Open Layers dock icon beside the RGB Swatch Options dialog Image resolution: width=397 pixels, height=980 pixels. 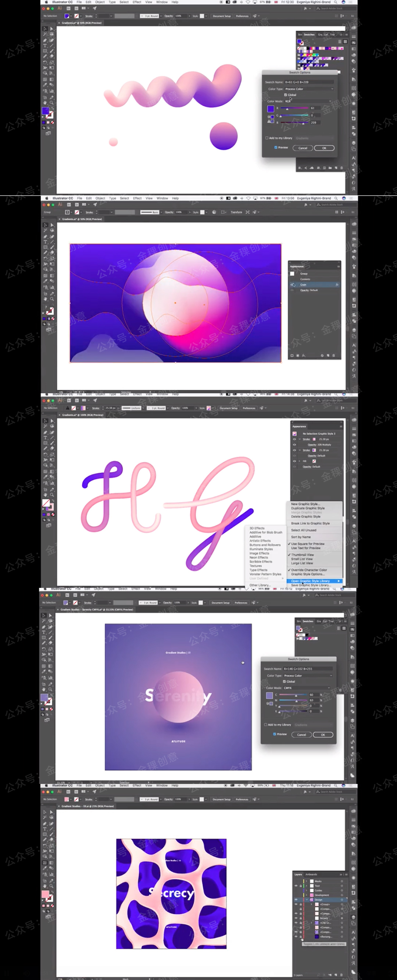[x=354, y=143]
